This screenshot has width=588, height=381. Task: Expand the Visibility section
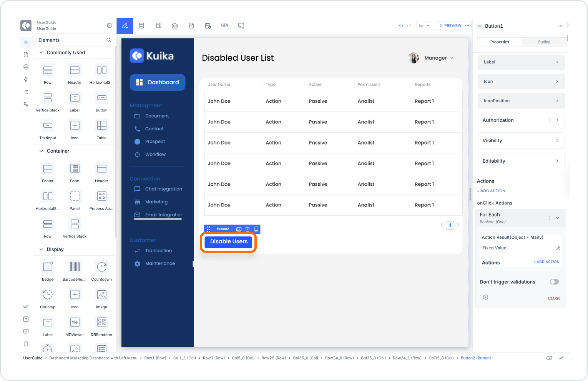[x=521, y=141]
